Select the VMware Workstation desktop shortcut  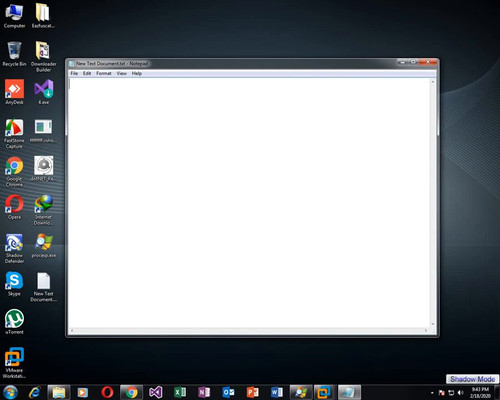[x=14, y=363]
